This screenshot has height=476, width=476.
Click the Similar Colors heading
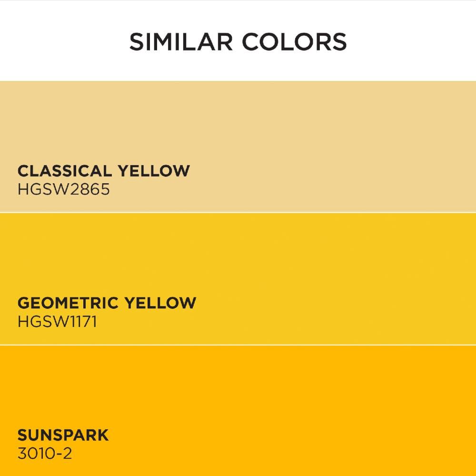pos(238,41)
